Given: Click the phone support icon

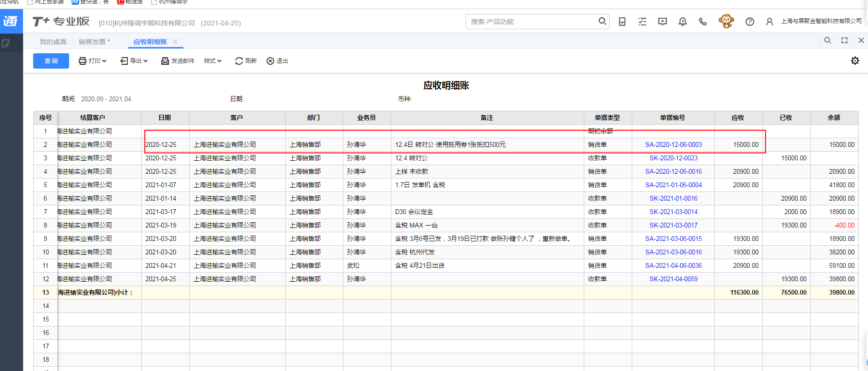Looking at the screenshot, I should click(x=703, y=22).
